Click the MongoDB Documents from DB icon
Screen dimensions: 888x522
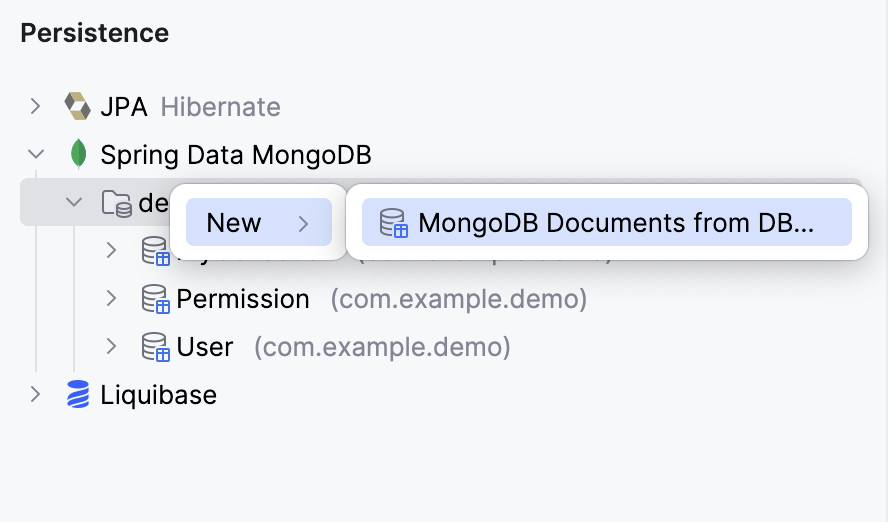pyautogui.click(x=394, y=223)
